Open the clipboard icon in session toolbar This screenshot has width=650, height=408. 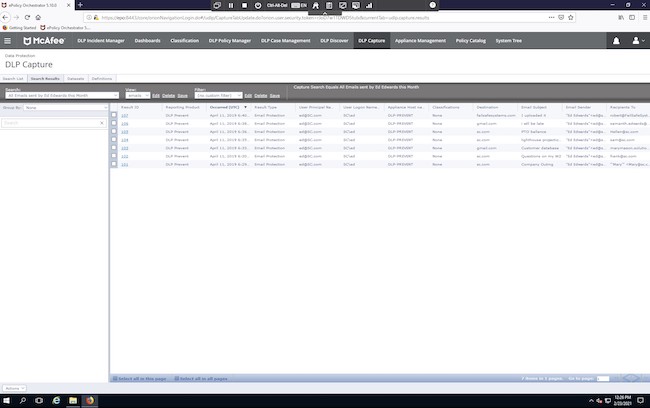click(329, 5)
